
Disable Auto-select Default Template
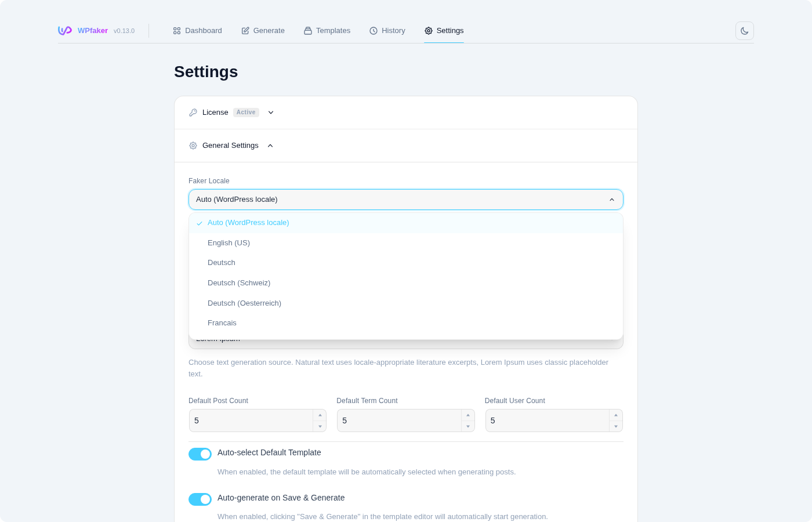200,454
